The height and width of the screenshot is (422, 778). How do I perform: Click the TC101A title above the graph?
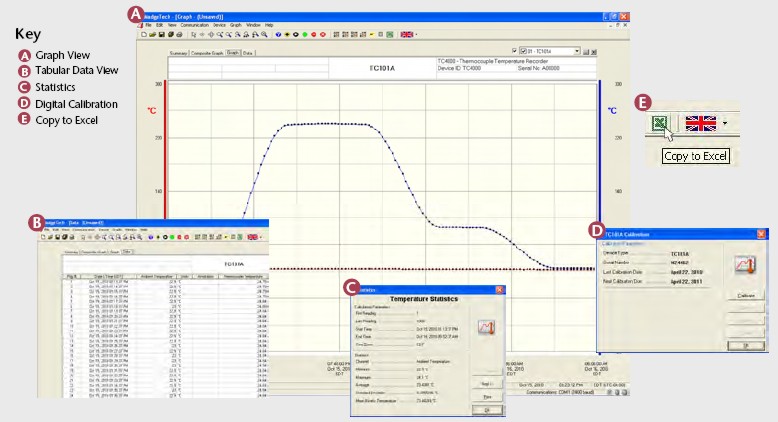(x=382, y=68)
